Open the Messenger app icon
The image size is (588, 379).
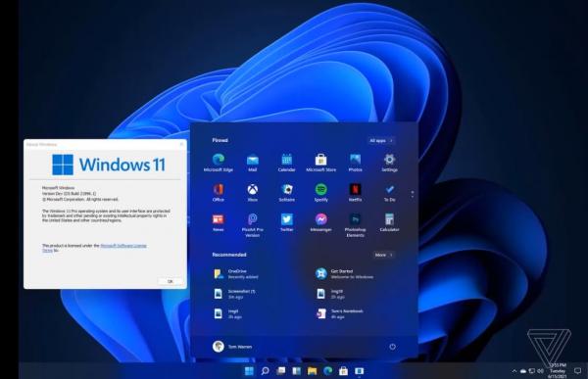pos(321,222)
